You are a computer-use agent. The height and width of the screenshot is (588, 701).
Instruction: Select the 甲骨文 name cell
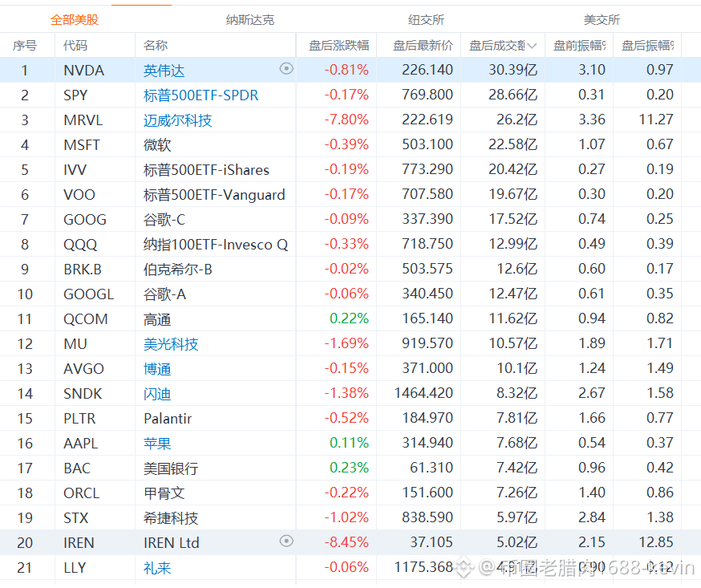pos(164,493)
